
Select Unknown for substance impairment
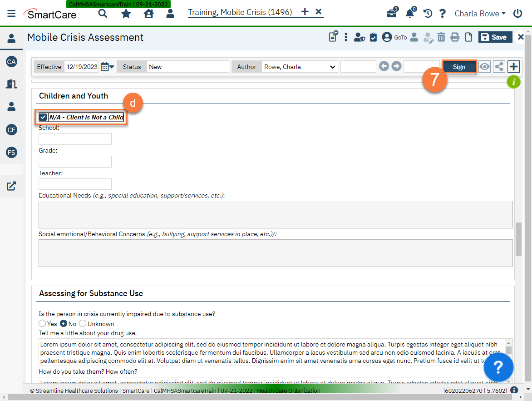pos(83,324)
